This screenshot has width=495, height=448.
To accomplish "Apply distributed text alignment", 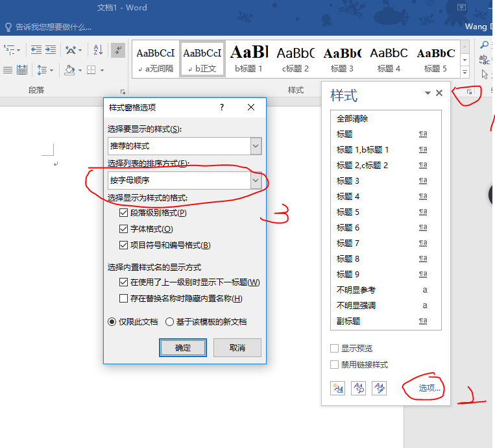I will 22,70.
